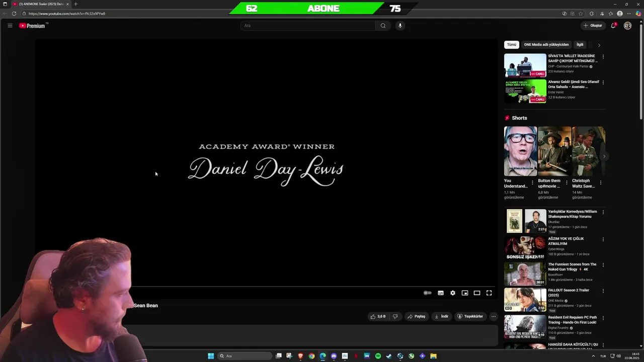The height and width of the screenshot is (362, 644).
Task: Open Funniest Scenes Naked Gun Trilogy title
Action: tap(573, 266)
